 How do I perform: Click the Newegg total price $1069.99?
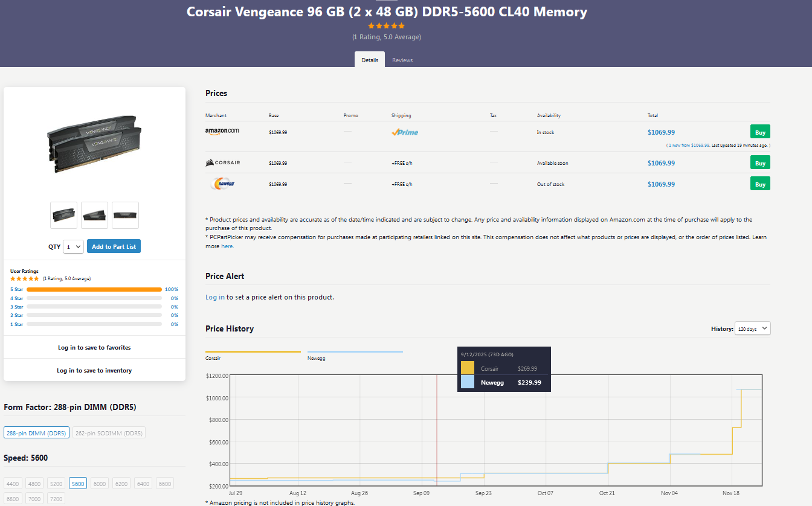point(661,184)
